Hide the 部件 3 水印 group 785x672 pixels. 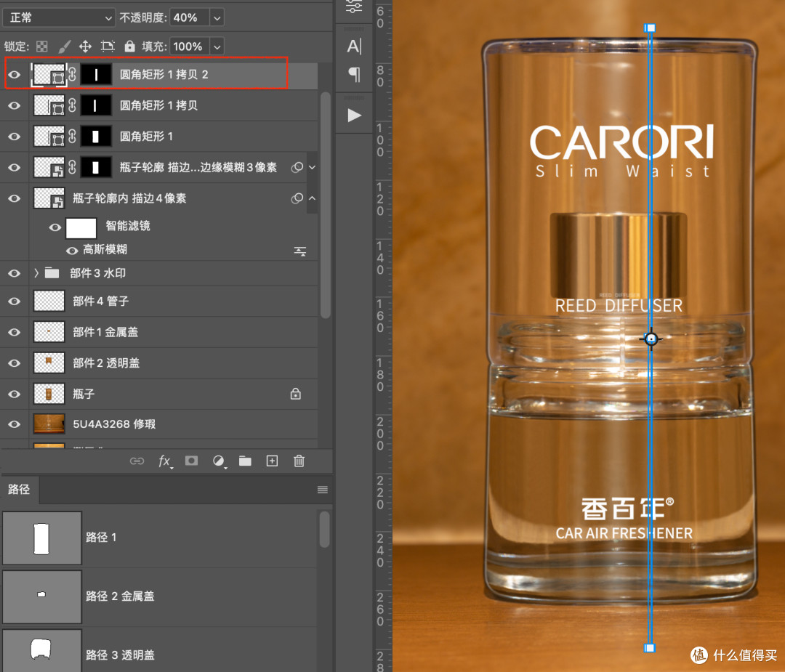15,273
